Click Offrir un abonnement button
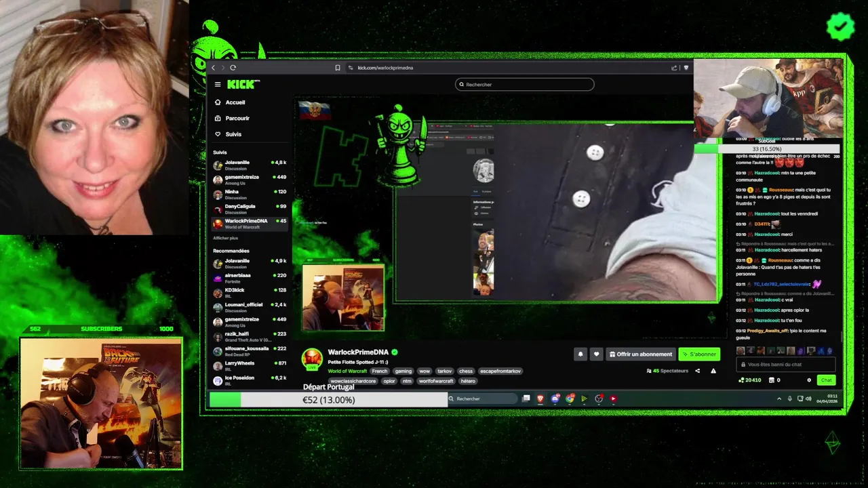Image resolution: width=868 pixels, height=488 pixels. (x=641, y=354)
